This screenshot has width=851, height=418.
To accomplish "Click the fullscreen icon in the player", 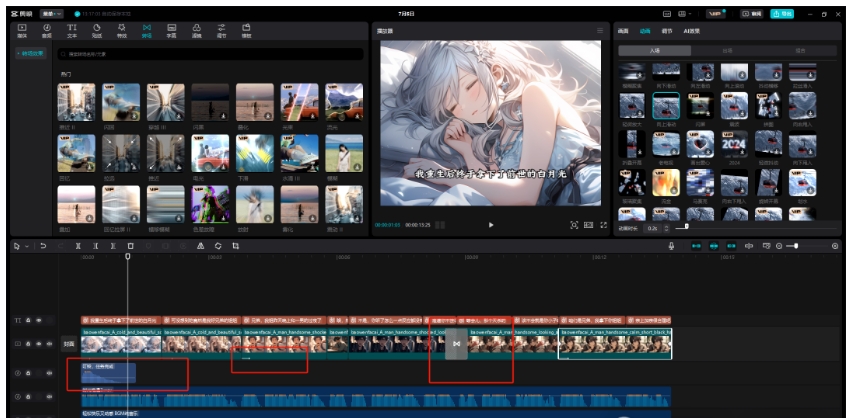I will [x=603, y=225].
